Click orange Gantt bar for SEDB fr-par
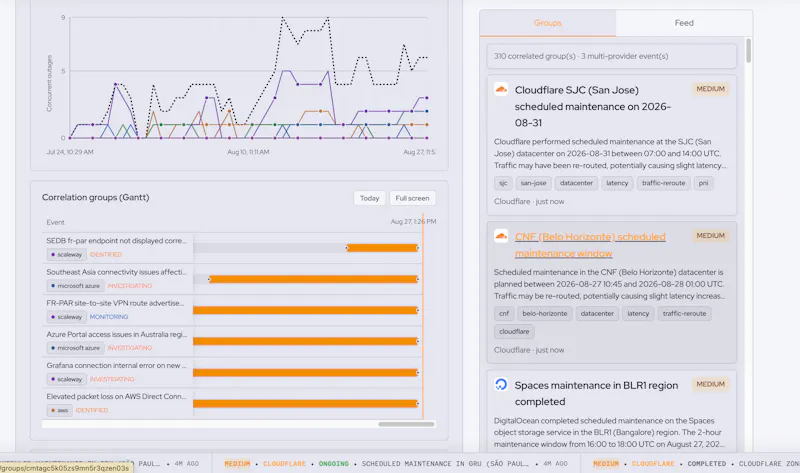Screen dimensions: 800x473 click(382, 248)
